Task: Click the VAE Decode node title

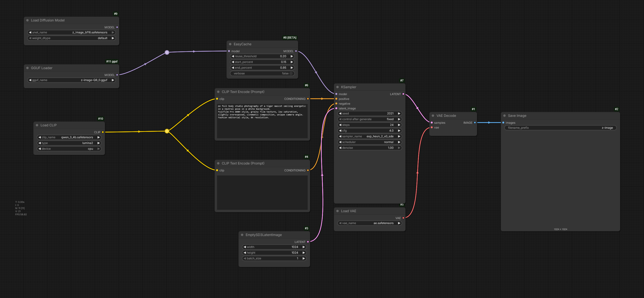Action: pos(446,116)
